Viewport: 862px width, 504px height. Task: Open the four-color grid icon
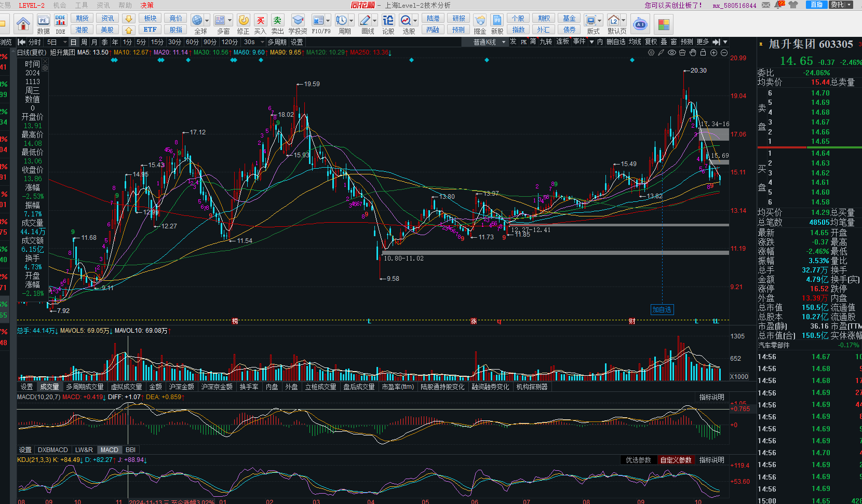tap(664, 24)
